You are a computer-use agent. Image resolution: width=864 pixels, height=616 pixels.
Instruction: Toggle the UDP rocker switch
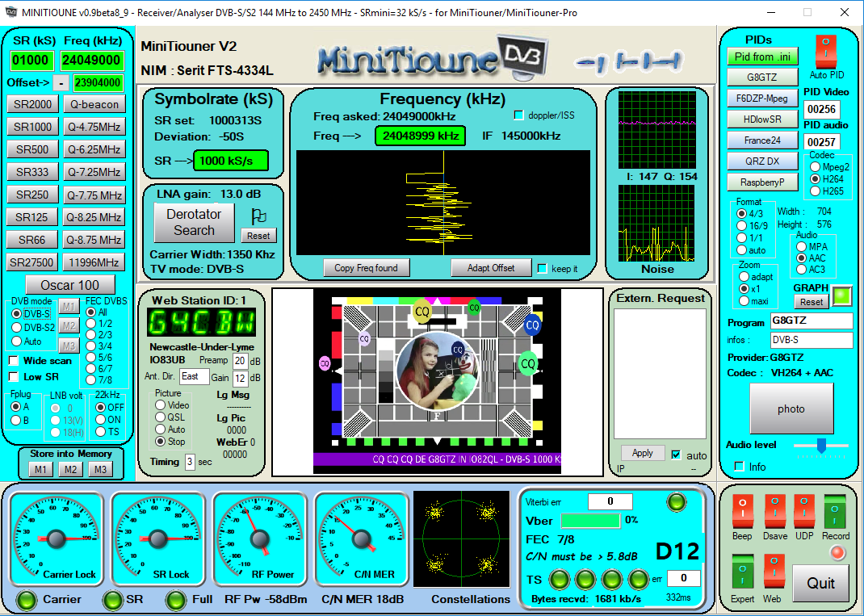point(804,512)
